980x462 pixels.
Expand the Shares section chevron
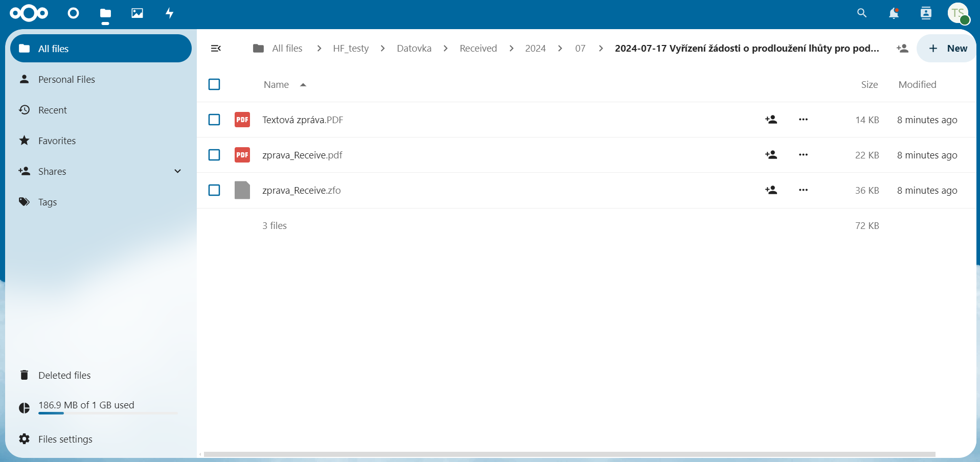[x=177, y=171]
